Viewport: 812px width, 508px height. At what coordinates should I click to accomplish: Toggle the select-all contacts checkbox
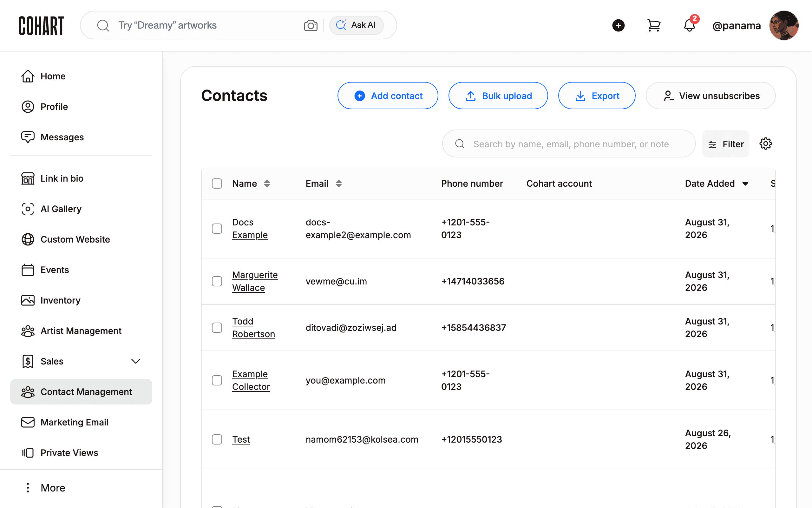tap(217, 184)
